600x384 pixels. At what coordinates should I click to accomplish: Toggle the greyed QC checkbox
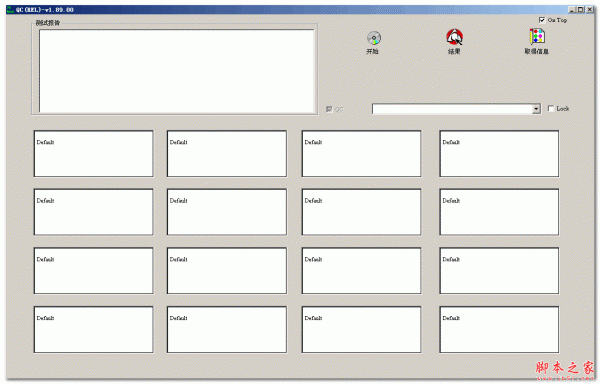click(x=329, y=109)
